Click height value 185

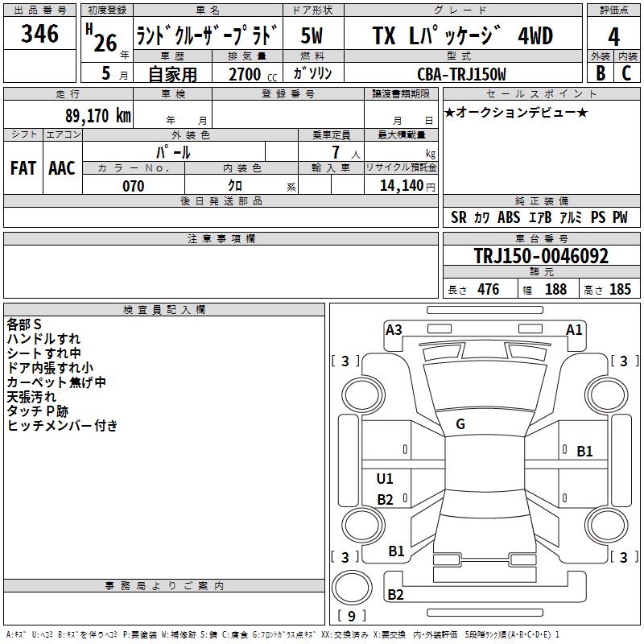pos(620,289)
